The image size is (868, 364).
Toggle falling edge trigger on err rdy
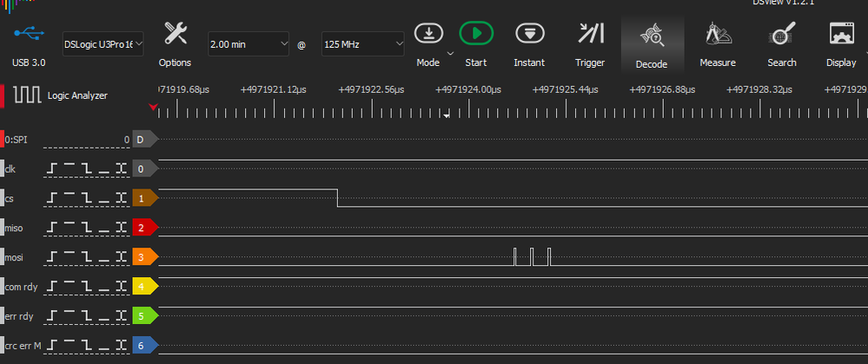[86, 316]
